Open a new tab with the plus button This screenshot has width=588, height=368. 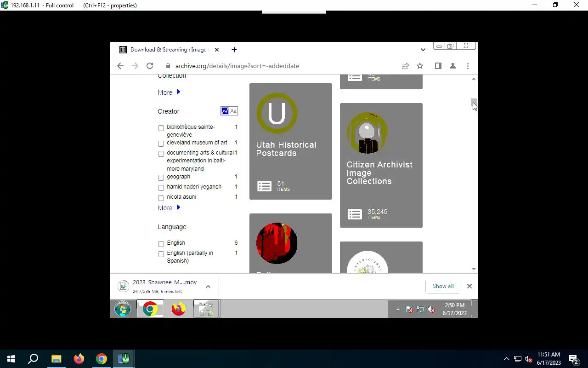coord(234,50)
